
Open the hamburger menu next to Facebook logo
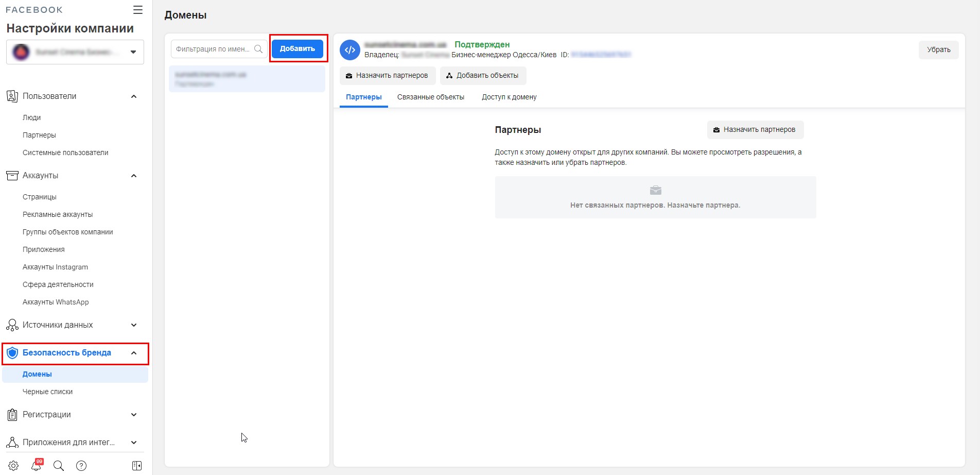137,10
